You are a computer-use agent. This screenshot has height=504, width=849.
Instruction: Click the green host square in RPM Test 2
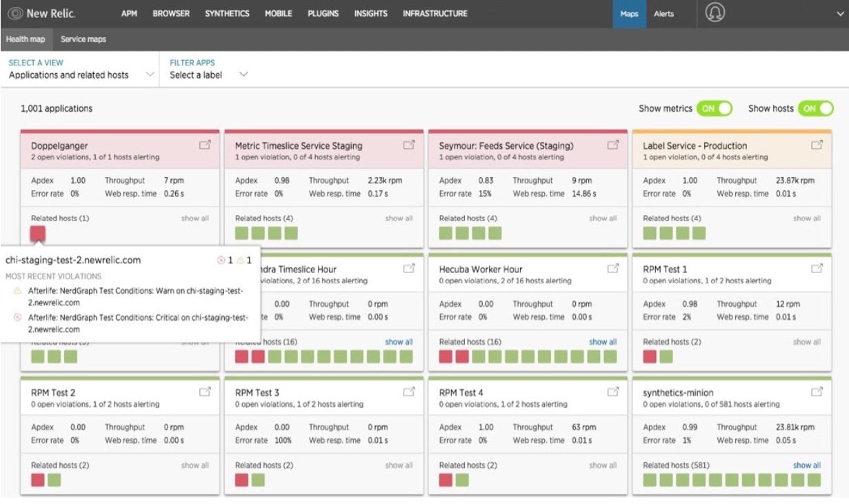(54, 480)
